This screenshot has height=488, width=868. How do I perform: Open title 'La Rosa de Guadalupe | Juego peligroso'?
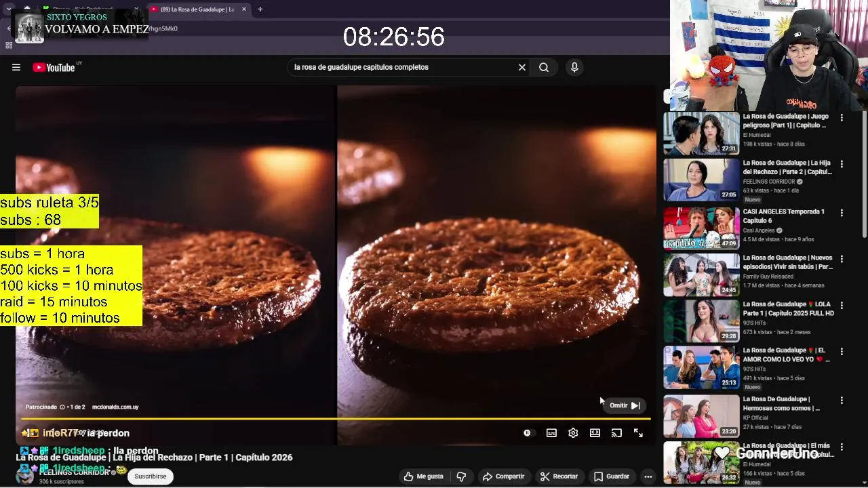click(x=786, y=121)
